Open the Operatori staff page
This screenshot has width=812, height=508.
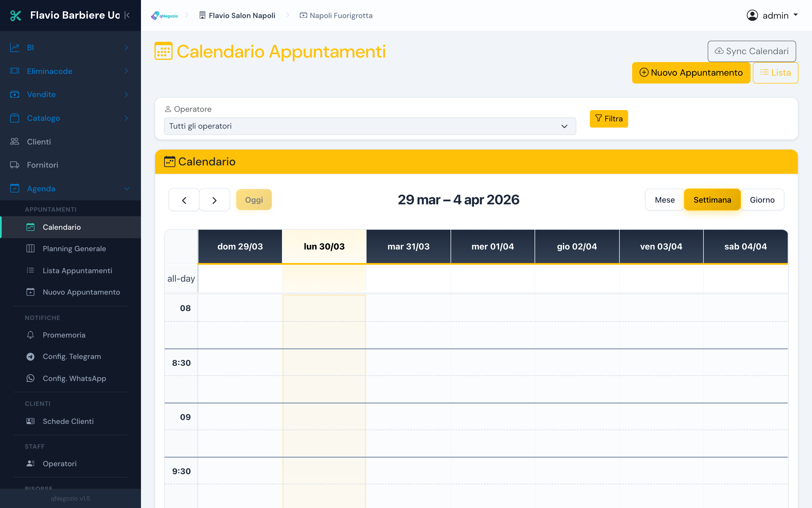click(70, 464)
